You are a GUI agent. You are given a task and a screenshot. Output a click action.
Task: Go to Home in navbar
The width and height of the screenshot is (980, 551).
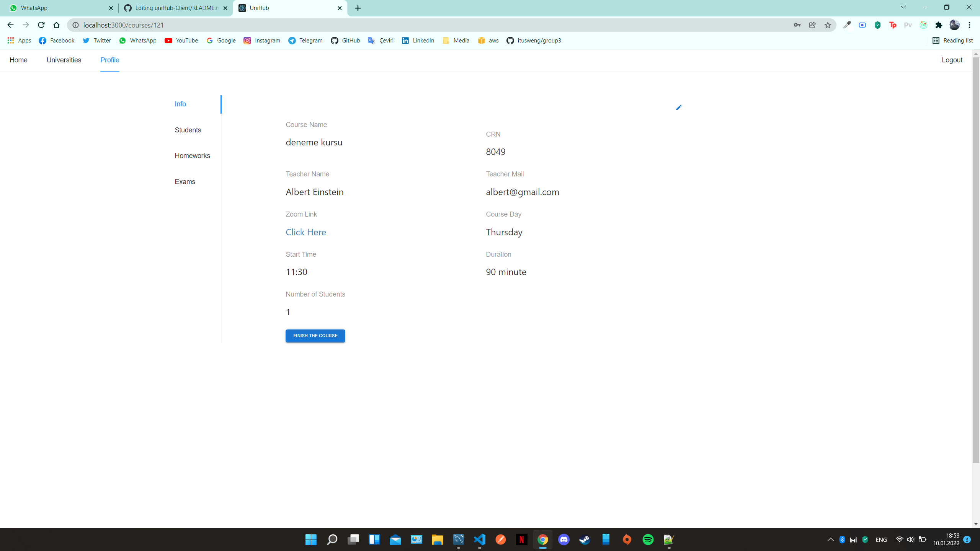pyautogui.click(x=18, y=60)
